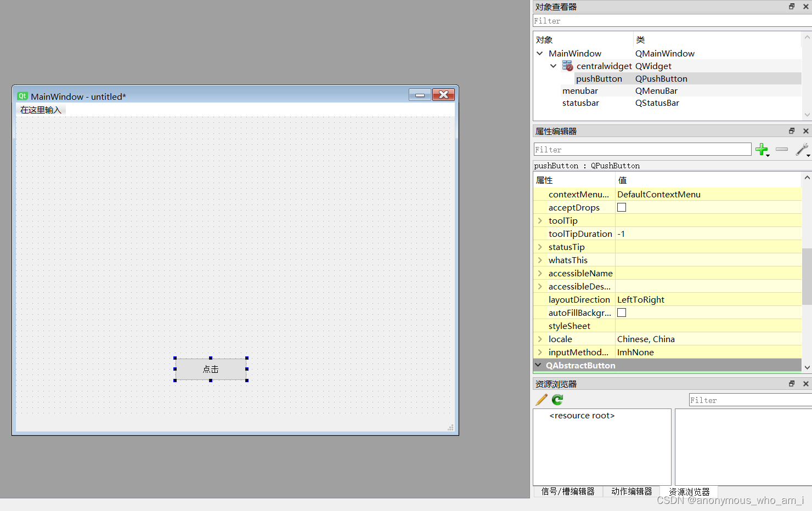
Task: Click the centralwidget break-layout icon in object tree
Action: click(567, 66)
